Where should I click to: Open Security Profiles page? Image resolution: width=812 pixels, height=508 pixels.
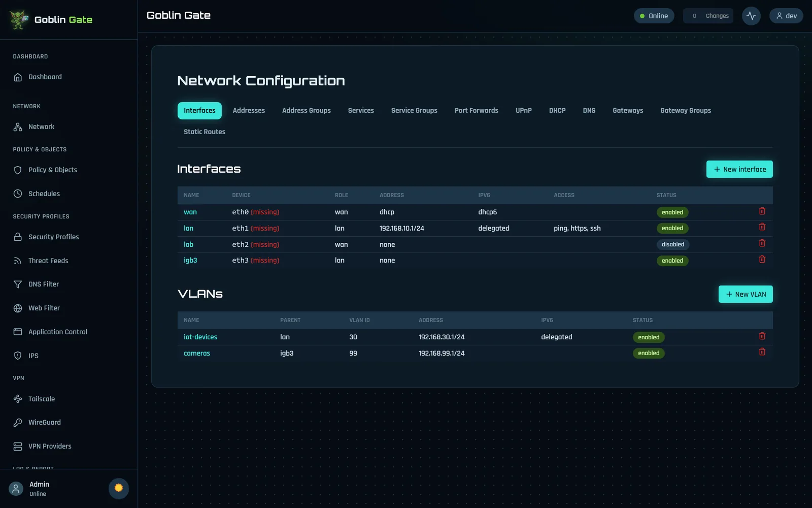[x=69, y=237]
